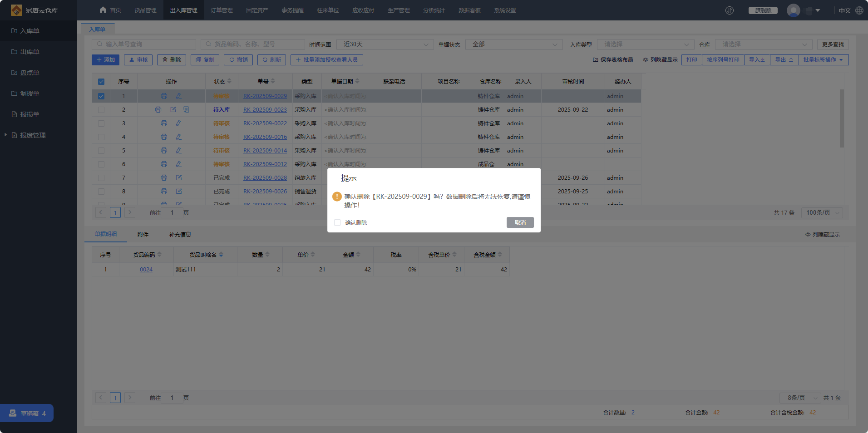868x433 pixels.
Task: Click print icon in row RK-202509-0022
Action: point(164,123)
